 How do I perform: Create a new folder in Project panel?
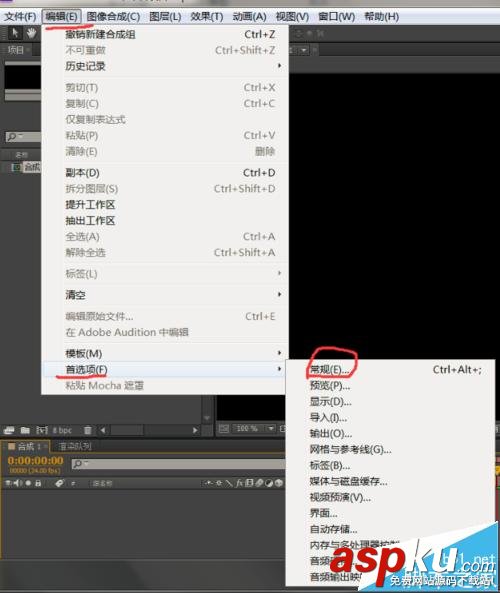tap(25, 430)
